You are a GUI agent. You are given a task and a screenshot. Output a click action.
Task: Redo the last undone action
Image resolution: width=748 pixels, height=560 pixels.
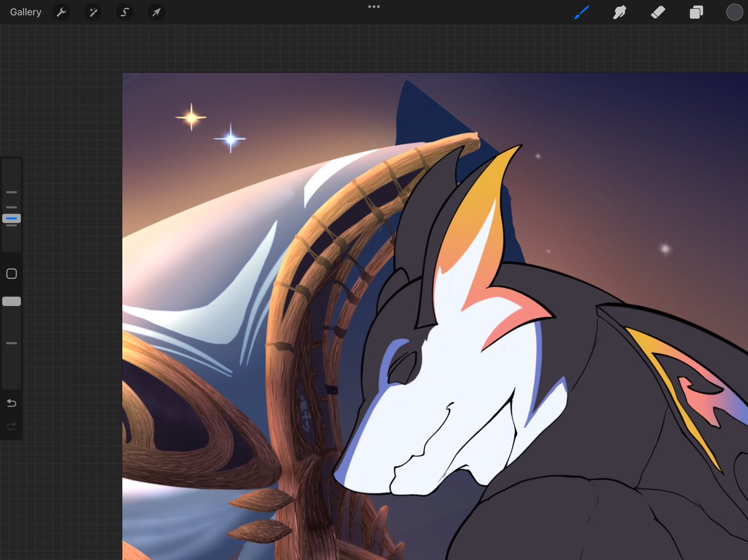click(x=11, y=426)
